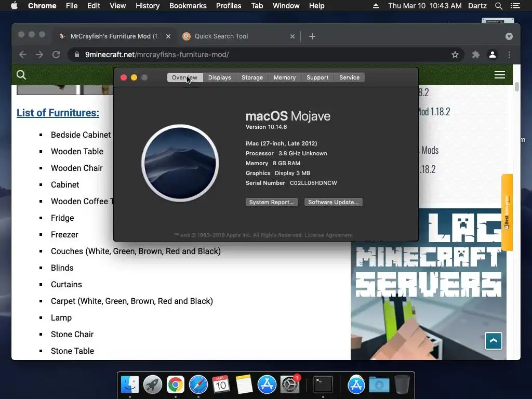Screen dimensions: 532x399
Task: Open Safari in the Dock
Action: (x=198, y=385)
